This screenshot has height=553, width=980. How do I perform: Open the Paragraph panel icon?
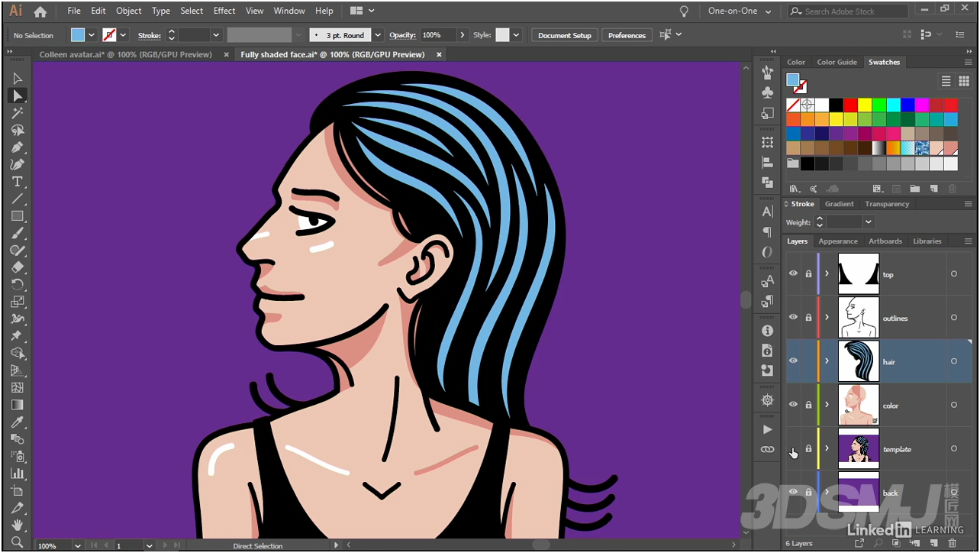coord(767,231)
